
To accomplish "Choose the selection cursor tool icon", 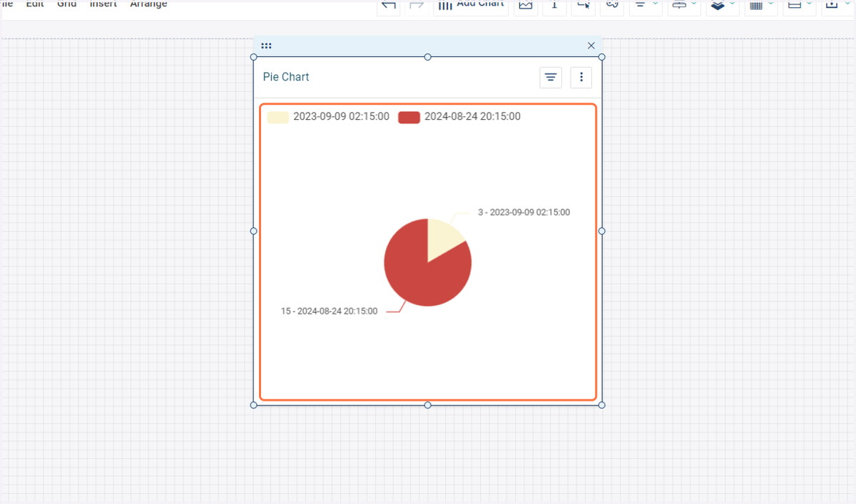I will 584,5.
